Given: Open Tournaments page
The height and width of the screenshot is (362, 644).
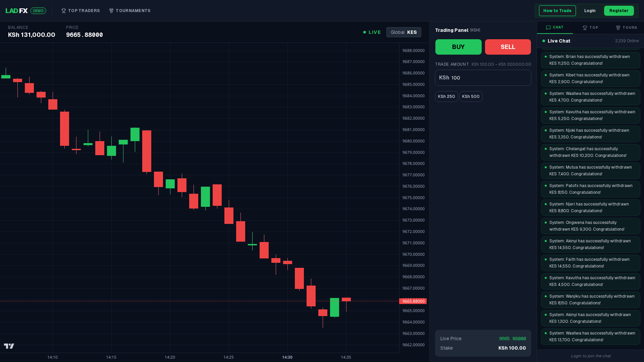Looking at the screenshot, I should [x=130, y=11].
